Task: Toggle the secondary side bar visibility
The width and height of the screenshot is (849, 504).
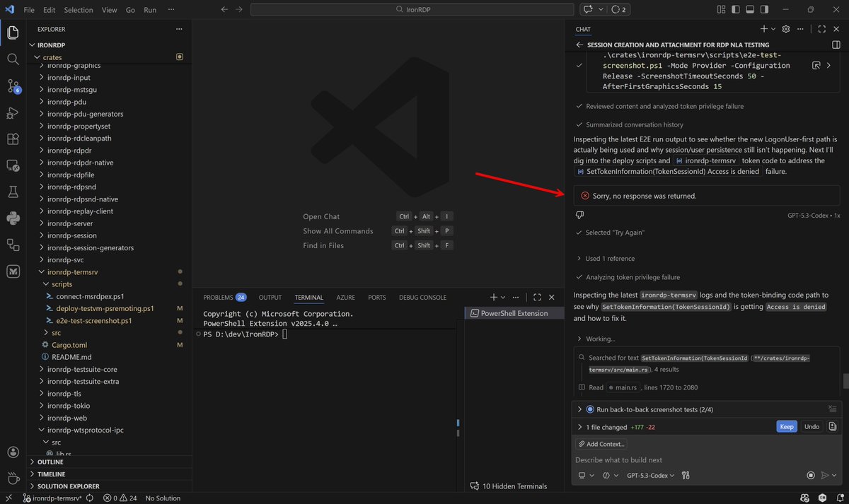Action: click(766, 10)
